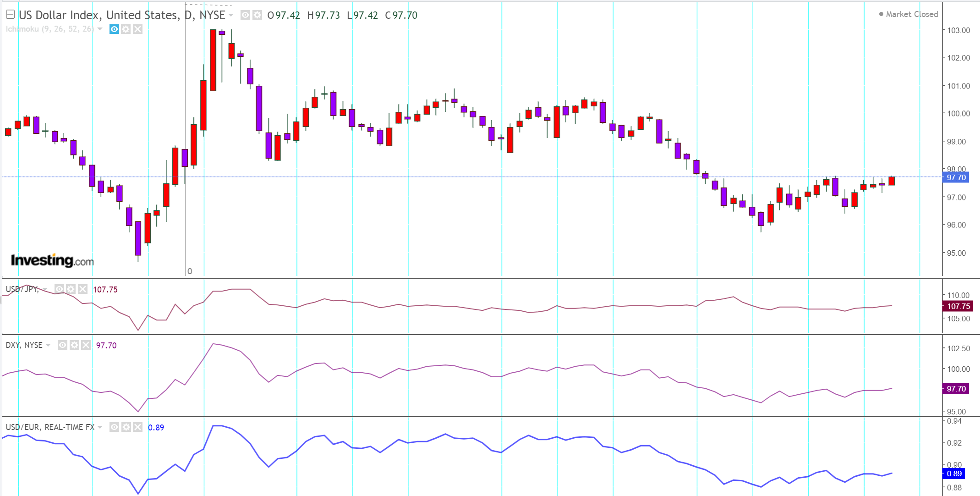Expand the US Dollar Index title dropdown arrow
The image size is (980, 496).
coord(231,15)
